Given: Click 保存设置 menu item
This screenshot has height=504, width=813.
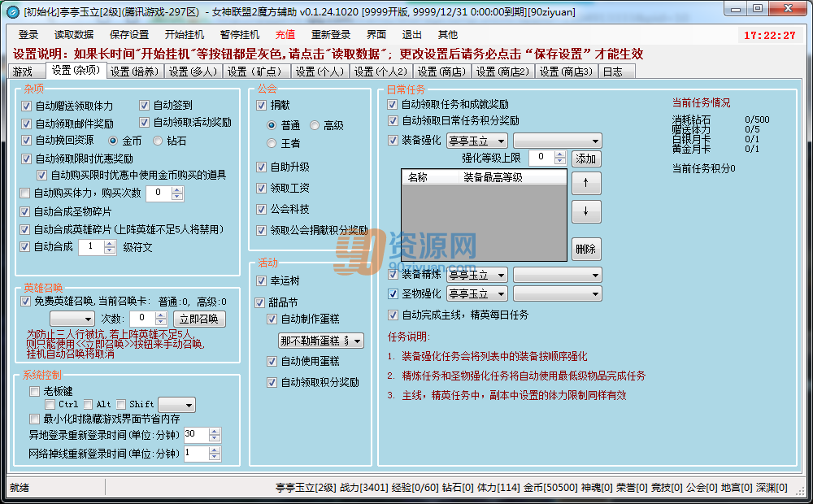Looking at the screenshot, I should tap(129, 35).
